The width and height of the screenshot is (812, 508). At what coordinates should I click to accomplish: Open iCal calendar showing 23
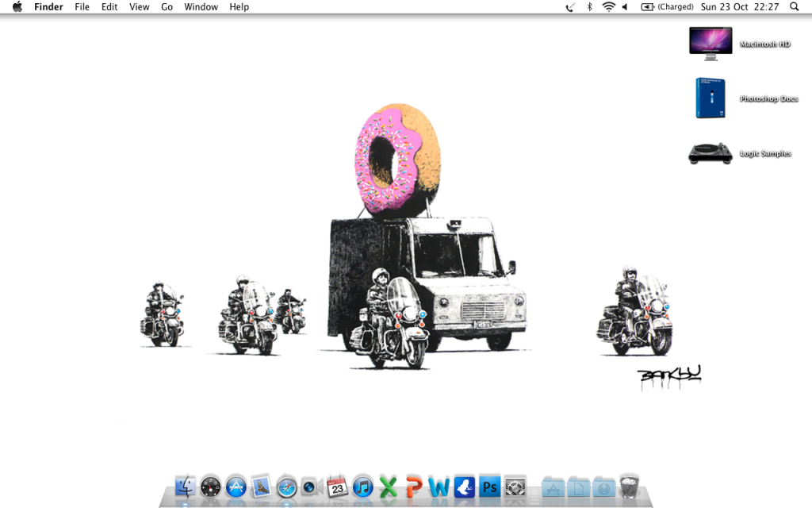(337, 487)
